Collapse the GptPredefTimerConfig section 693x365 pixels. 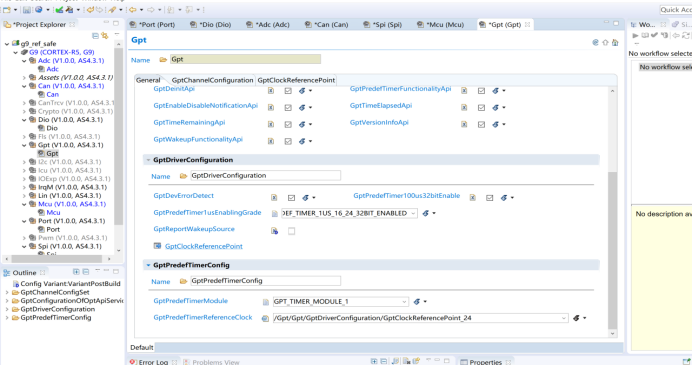[x=148, y=265]
